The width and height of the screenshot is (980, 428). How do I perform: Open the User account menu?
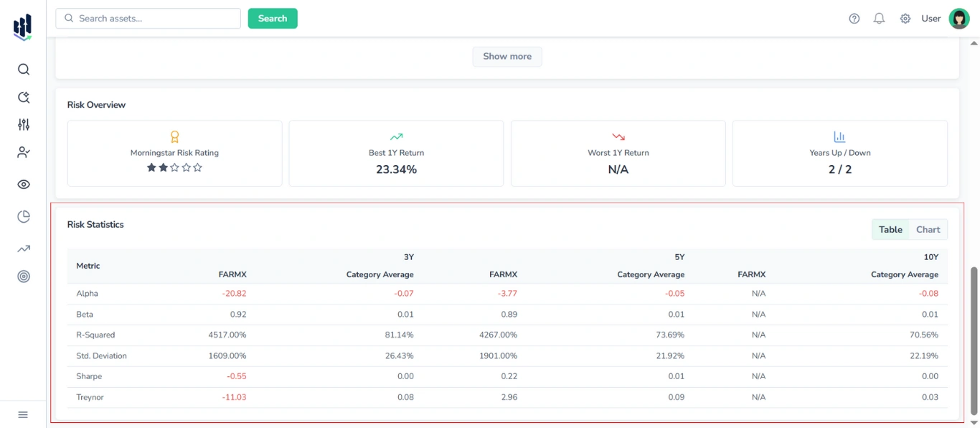[x=930, y=18]
